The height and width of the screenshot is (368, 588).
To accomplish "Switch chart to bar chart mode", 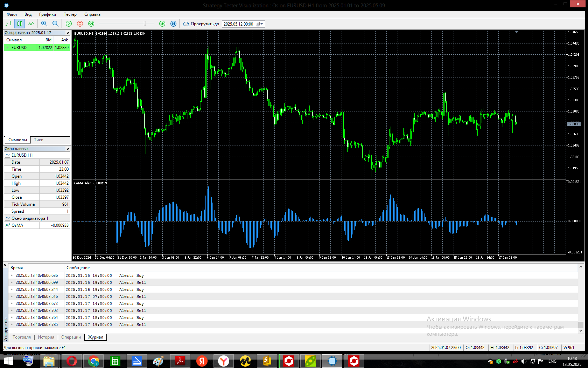I will (x=9, y=24).
